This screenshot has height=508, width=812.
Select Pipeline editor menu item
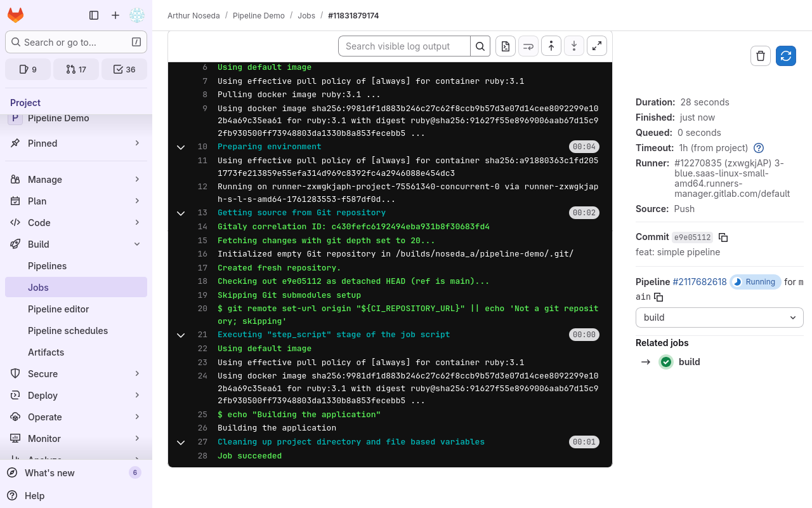pyautogui.click(x=58, y=309)
